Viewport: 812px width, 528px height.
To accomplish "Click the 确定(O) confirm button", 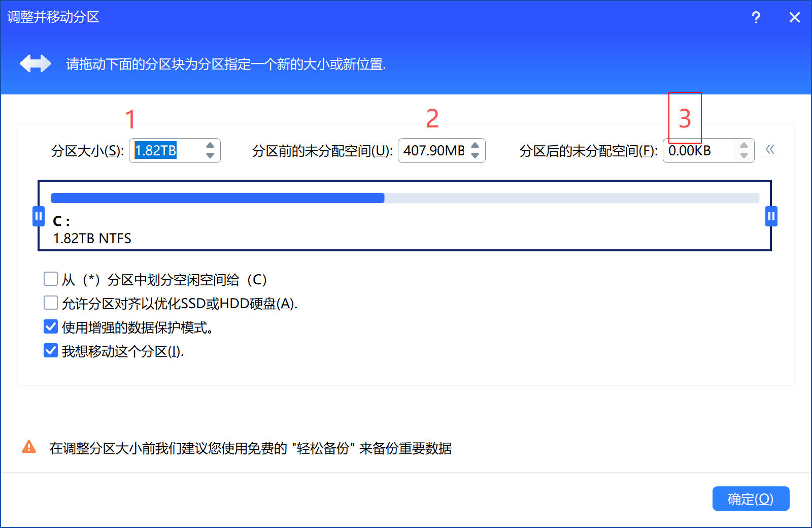I will [x=750, y=499].
